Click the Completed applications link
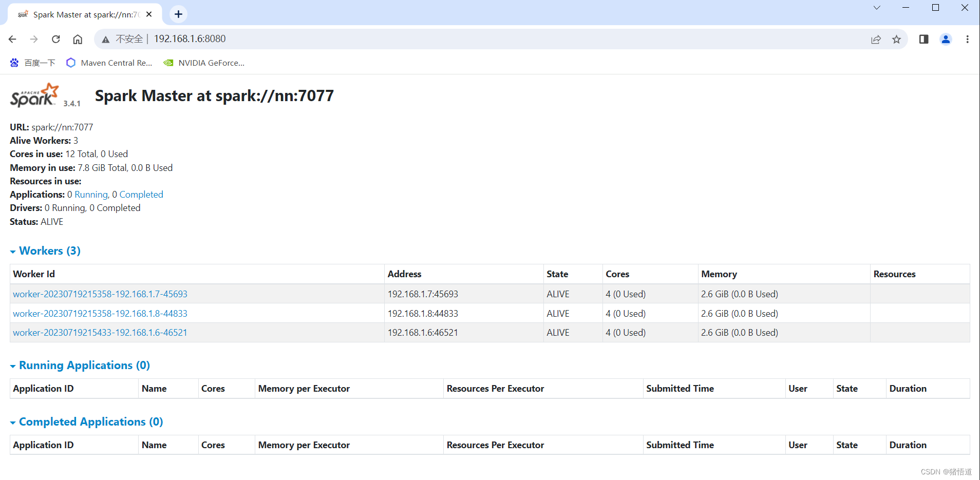The height and width of the screenshot is (480, 980). (x=141, y=195)
